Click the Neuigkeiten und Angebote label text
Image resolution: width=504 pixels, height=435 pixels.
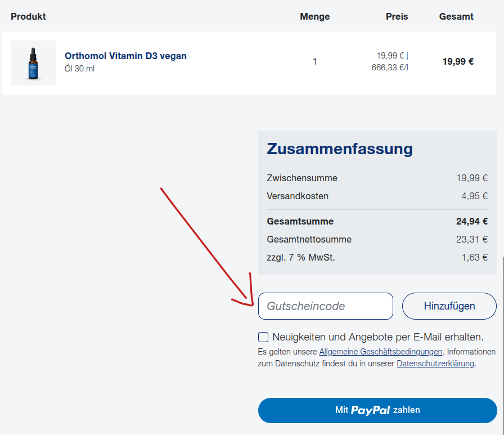(377, 337)
